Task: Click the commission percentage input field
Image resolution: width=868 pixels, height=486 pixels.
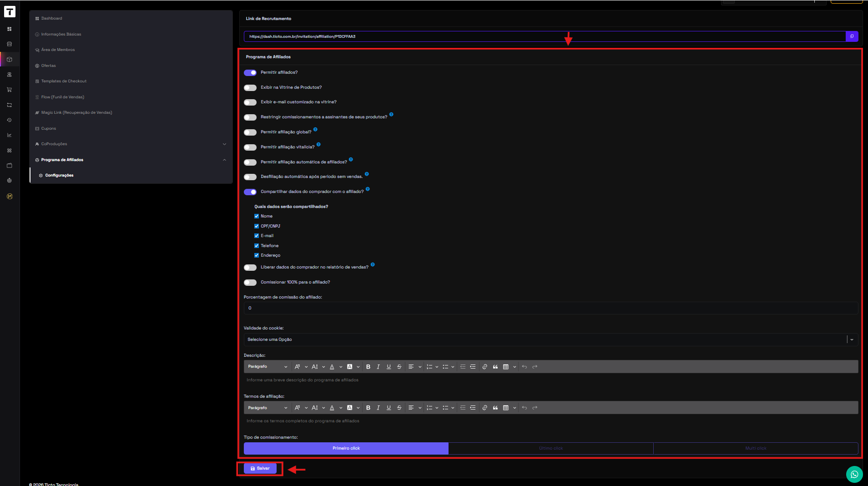Action: [x=550, y=308]
